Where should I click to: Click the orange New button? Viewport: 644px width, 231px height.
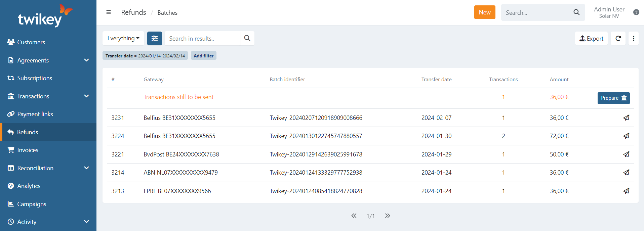484,12
